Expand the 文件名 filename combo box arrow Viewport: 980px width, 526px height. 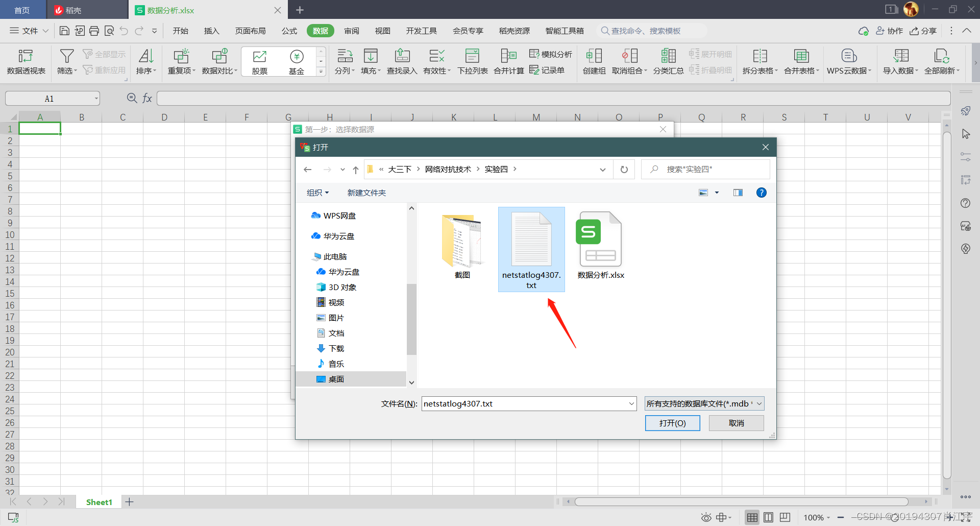(x=631, y=403)
